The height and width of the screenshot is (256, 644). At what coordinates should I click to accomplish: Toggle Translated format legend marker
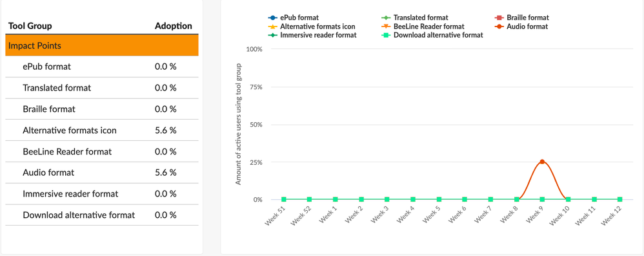[385, 17]
